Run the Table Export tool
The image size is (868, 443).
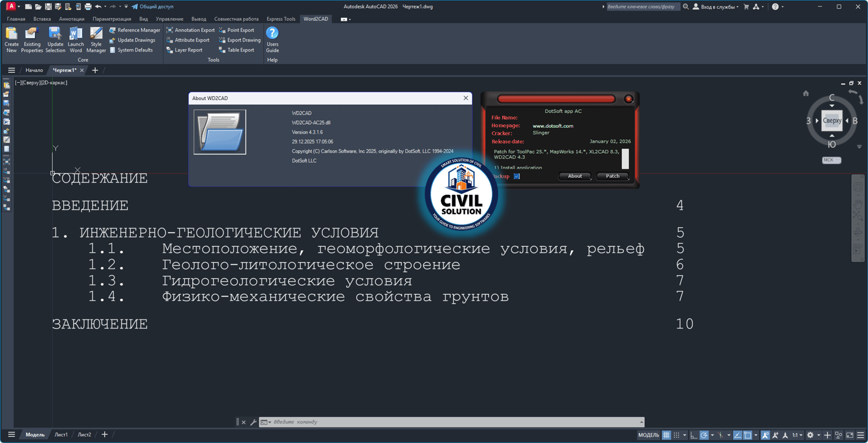[236, 50]
